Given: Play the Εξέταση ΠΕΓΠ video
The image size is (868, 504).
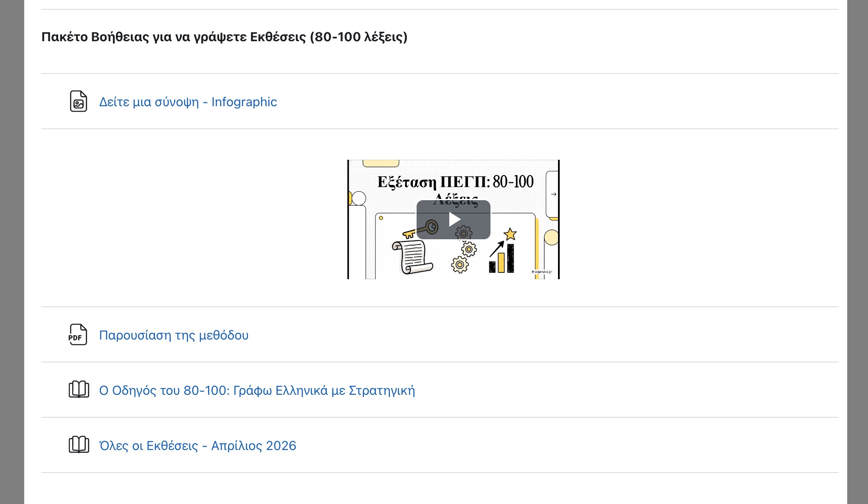Looking at the screenshot, I should tap(454, 219).
